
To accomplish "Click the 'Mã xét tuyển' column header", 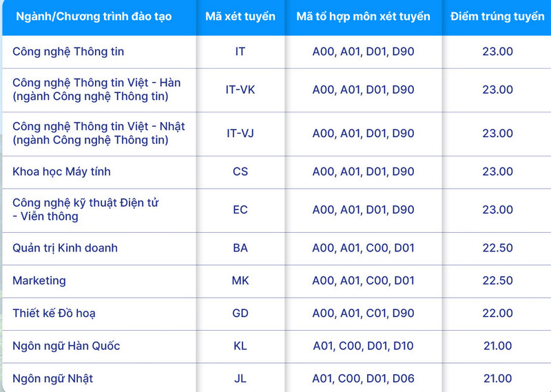I will click(240, 17).
